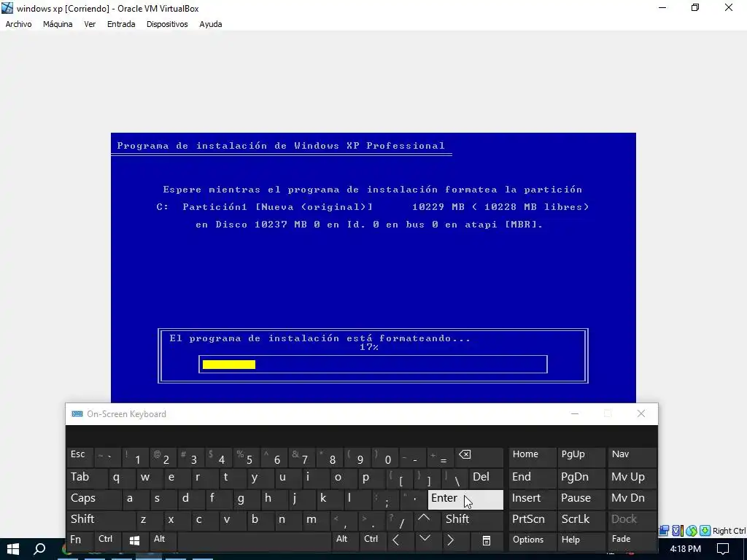The width and height of the screenshot is (747, 560).
Task: Click the Help key on keyboard
Action: tap(580, 540)
